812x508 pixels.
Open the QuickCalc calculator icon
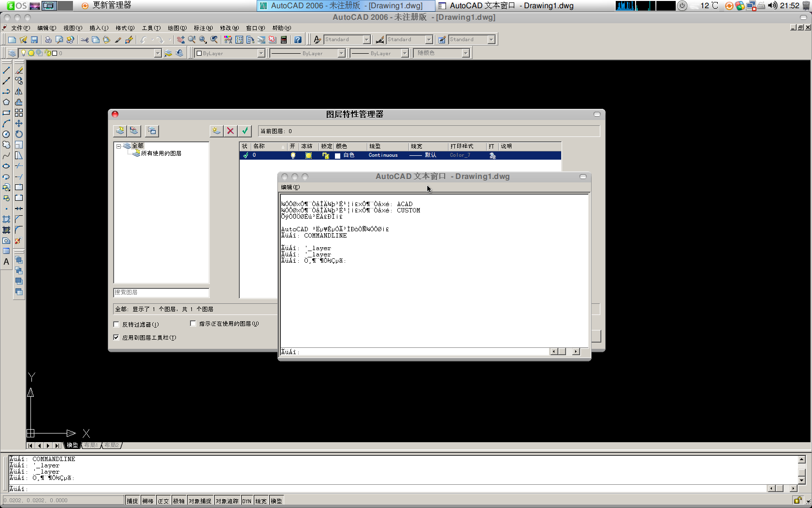[284, 40]
